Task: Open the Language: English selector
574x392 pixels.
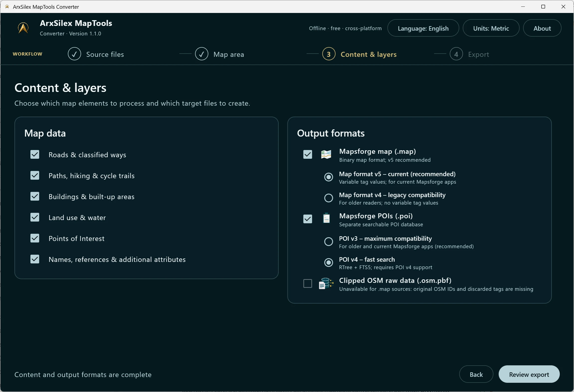Action: coord(423,28)
